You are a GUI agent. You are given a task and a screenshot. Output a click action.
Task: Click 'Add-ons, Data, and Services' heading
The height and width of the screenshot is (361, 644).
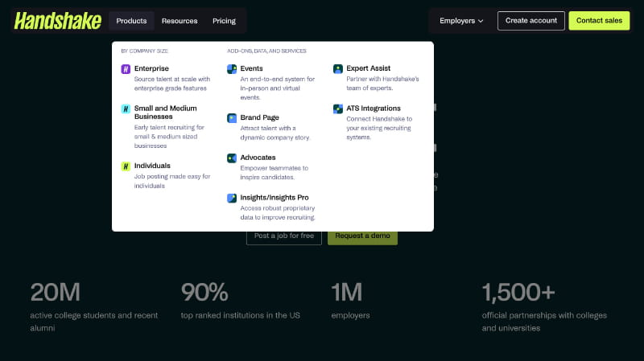pos(267,51)
